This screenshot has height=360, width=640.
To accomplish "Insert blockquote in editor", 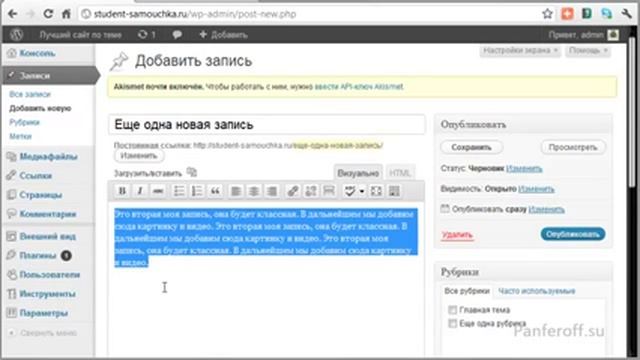I will 215,191.
